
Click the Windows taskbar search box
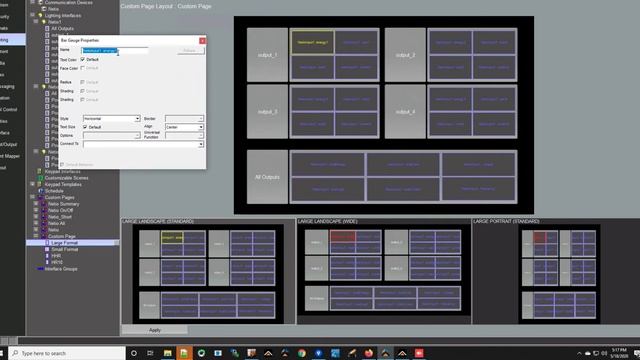pyautogui.click(x=67, y=353)
